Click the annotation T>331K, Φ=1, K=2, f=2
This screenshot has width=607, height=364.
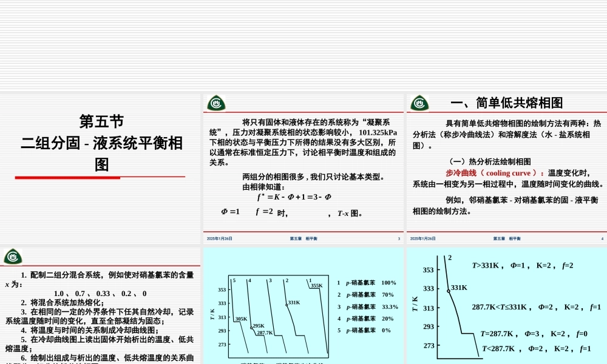pyautogui.click(x=522, y=265)
